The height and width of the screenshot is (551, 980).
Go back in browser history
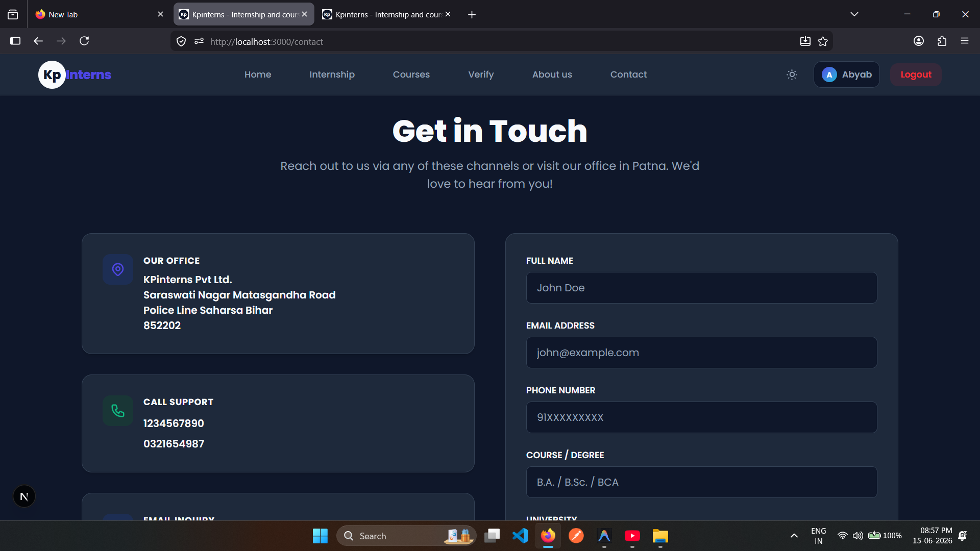pyautogui.click(x=38, y=41)
